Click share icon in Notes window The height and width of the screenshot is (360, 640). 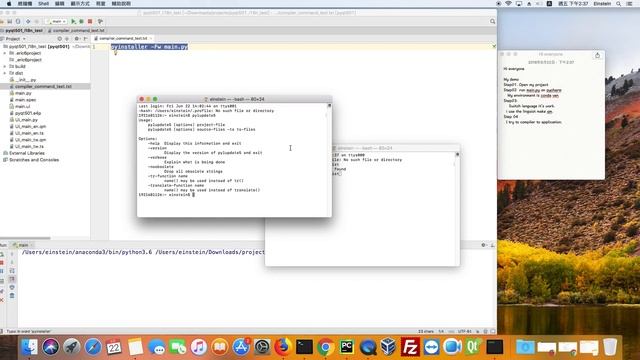pyautogui.click(x=598, y=56)
